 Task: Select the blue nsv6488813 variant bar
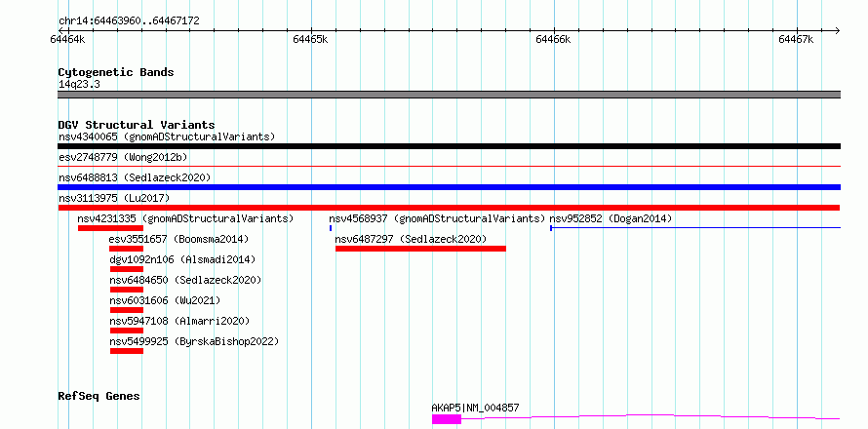tap(449, 187)
